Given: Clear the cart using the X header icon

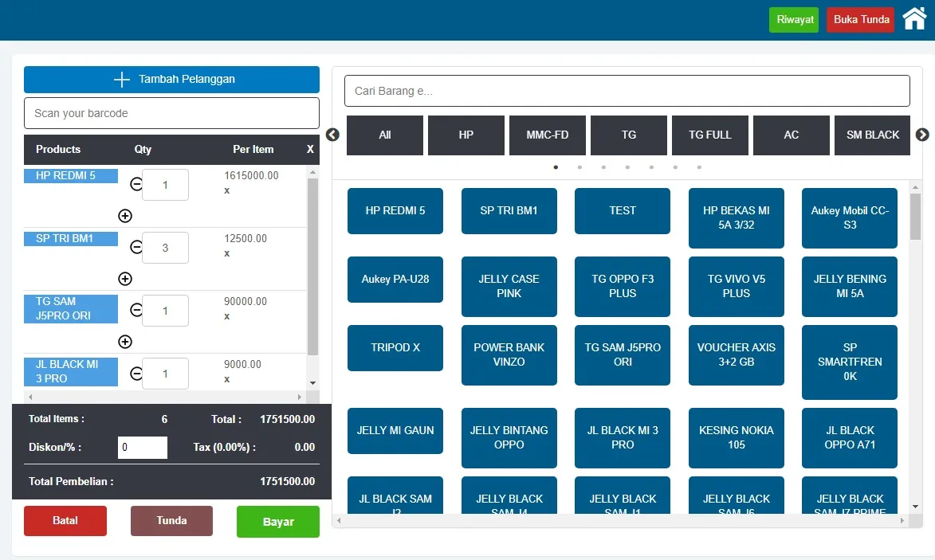Looking at the screenshot, I should point(310,150).
